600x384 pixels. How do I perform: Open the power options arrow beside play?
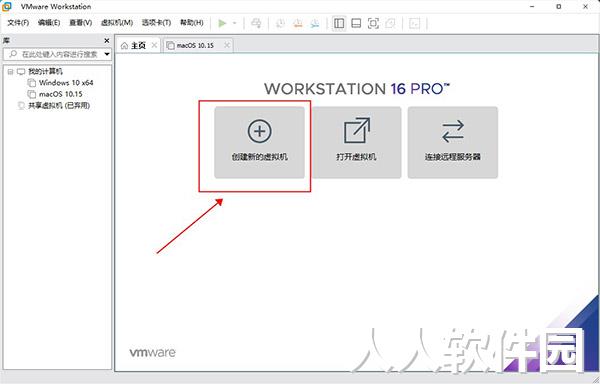[x=235, y=23]
